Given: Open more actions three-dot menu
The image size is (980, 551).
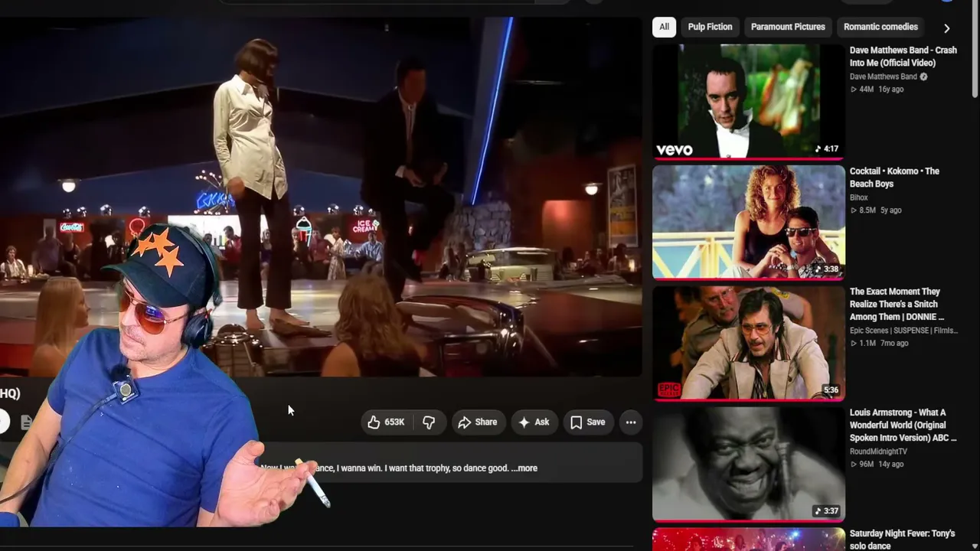Looking at the screenshot, I should click(x=631, y=422).
